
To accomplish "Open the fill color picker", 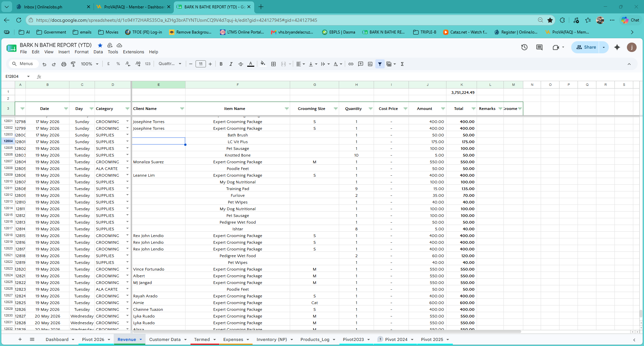I will coord(263,64).
